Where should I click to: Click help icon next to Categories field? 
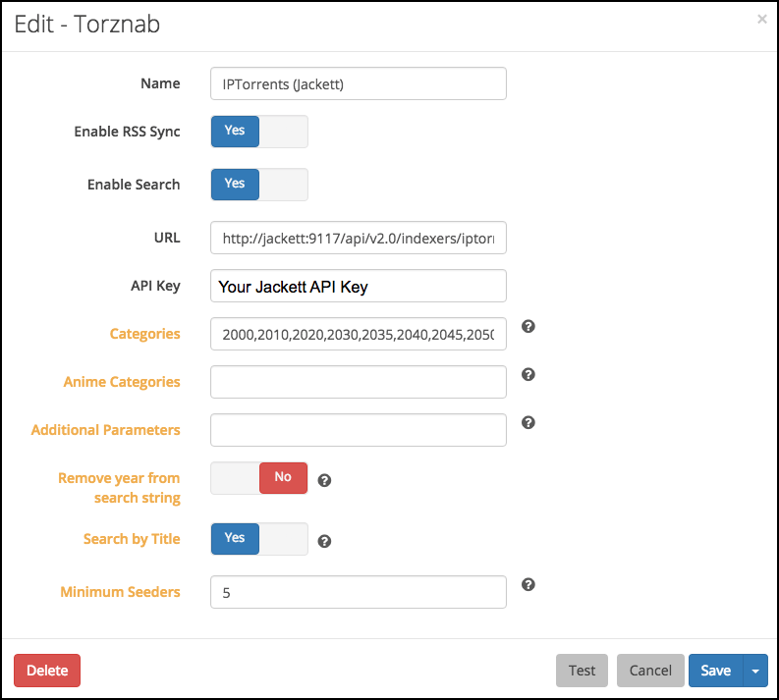(528, 327)
